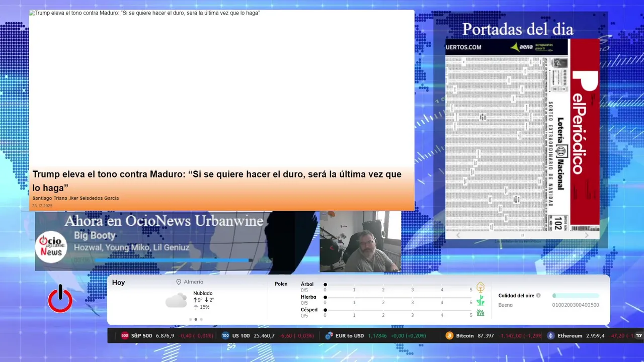Open the S&P 500 ticker name
The width and height of the screenshot is (644, 362).
141,336
